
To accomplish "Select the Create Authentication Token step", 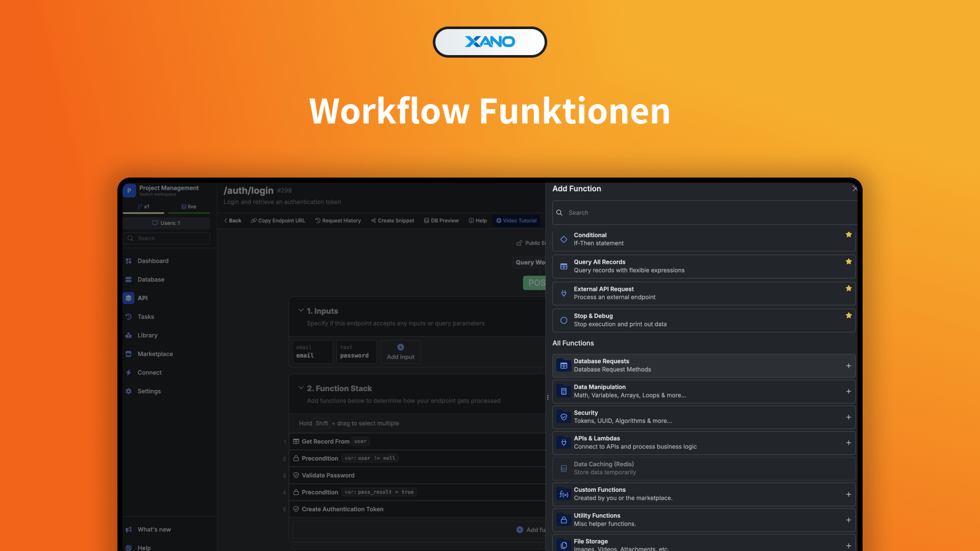I will pos(418,509).
